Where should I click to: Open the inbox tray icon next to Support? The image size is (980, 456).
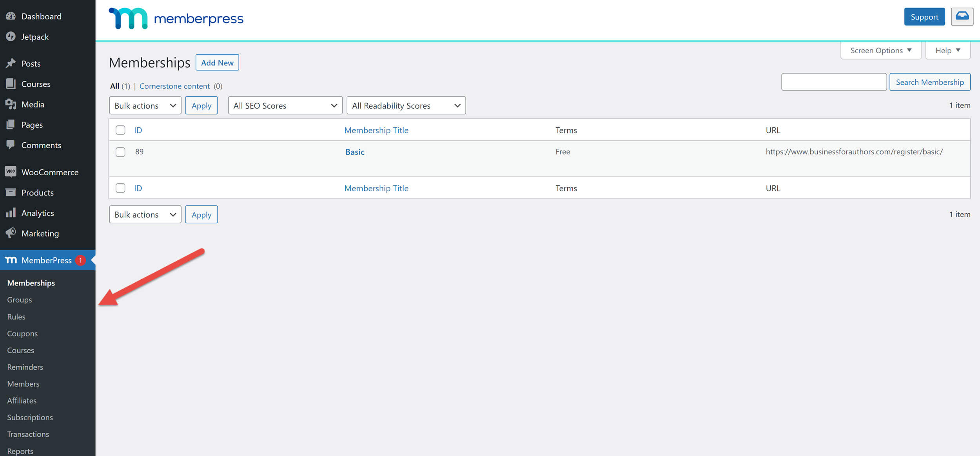[x=962, y=16]
